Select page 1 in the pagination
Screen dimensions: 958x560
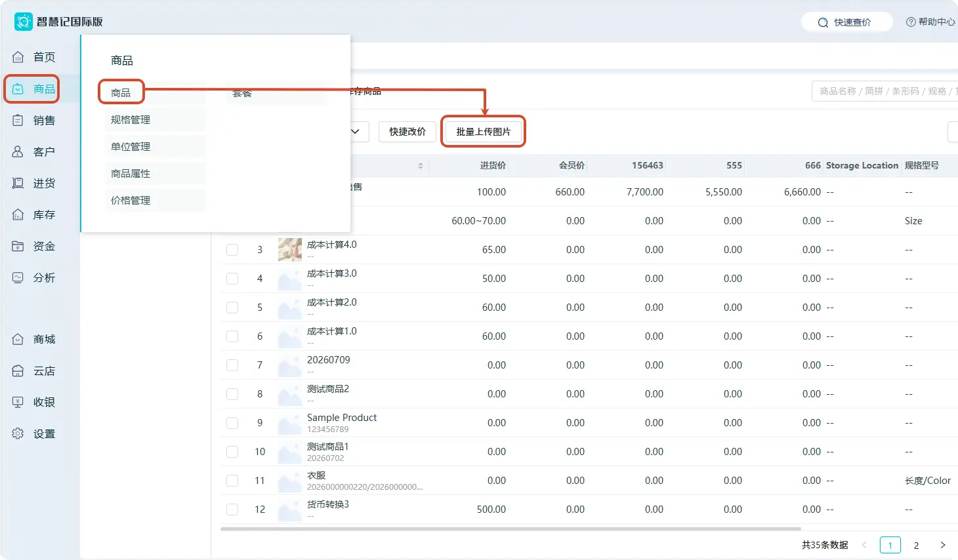[x=890, y=545]
